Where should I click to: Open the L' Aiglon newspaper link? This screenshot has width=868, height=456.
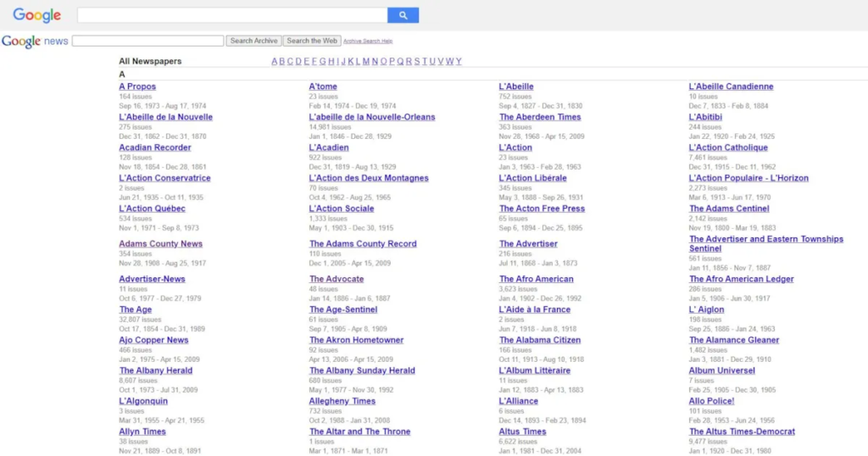706,309
